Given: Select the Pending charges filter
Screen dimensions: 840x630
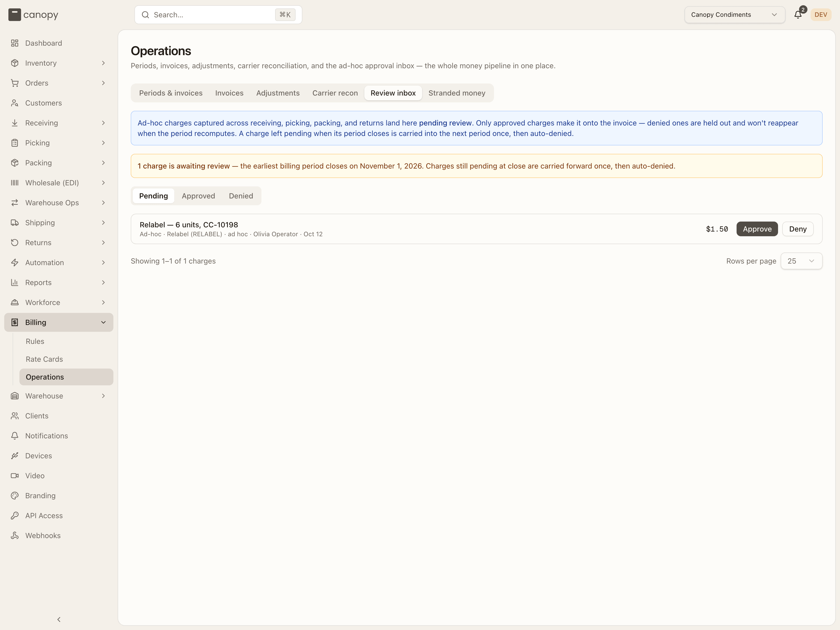Looking at the screenshot, I should (153, 196).
